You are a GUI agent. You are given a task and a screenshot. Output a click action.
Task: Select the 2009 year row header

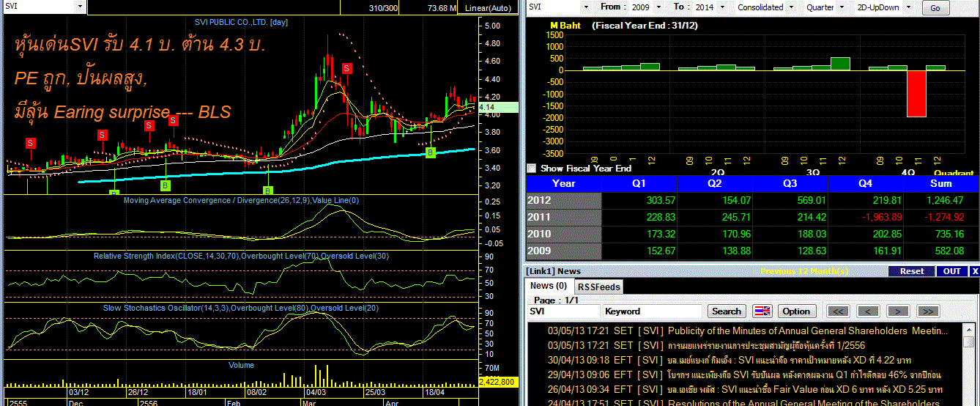tap(564, 251)
